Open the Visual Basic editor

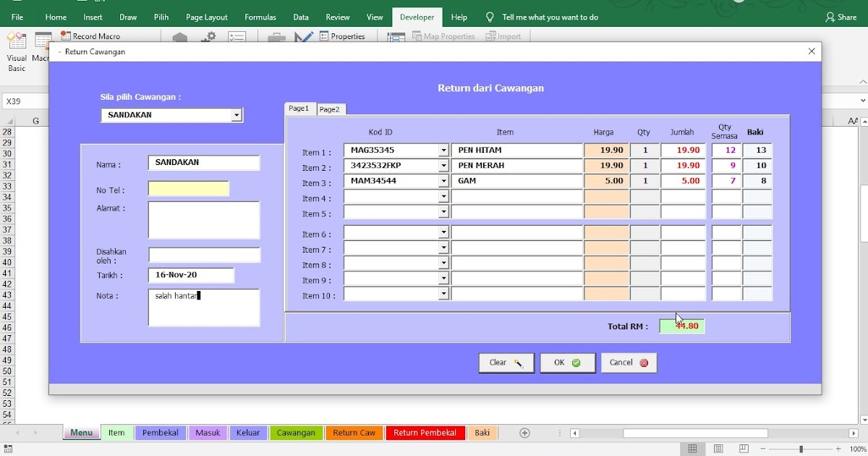click(x=16, y=52)
